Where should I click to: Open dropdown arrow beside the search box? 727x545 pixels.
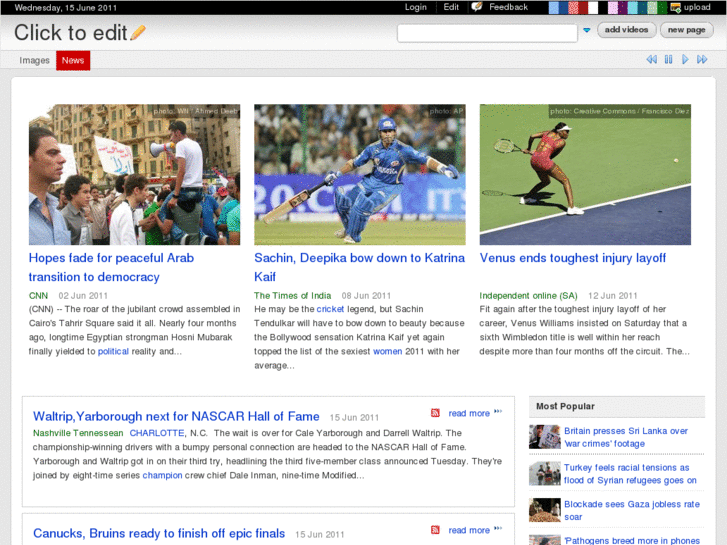coord(587,30)
